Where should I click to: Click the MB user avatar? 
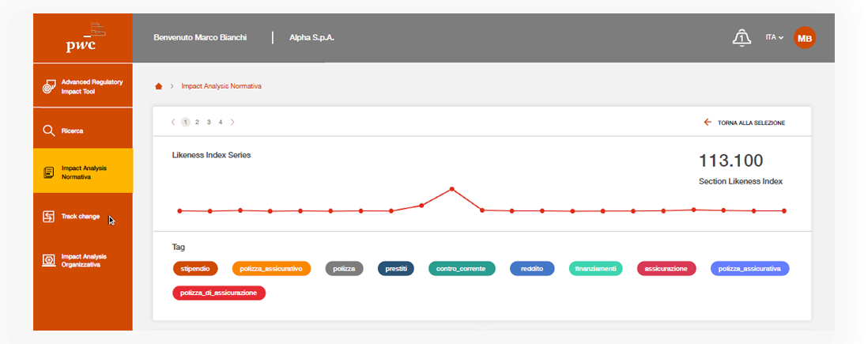coord(804,37)
